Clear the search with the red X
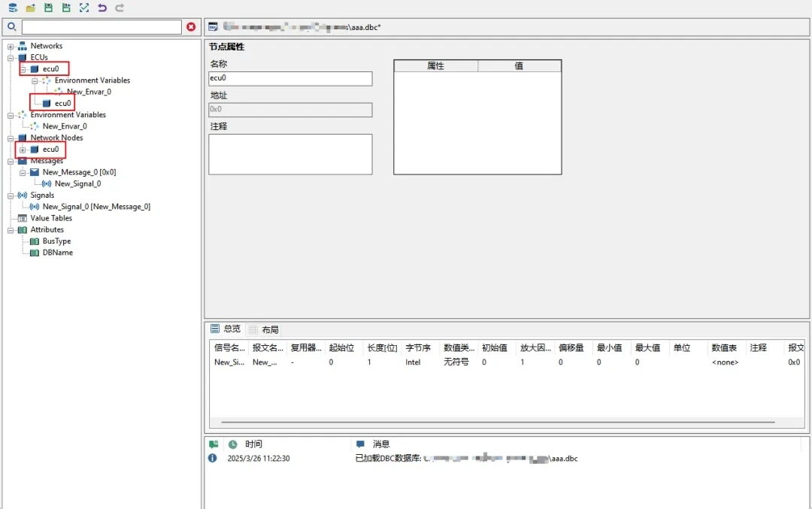The width and height of the screenshot is (812, 509). (x=191, y=27)
